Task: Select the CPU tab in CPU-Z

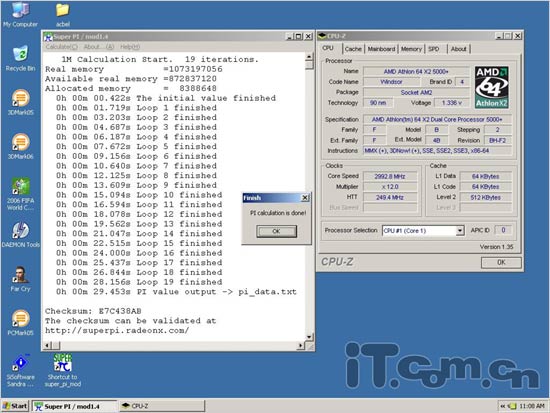Action: [328, 48]
